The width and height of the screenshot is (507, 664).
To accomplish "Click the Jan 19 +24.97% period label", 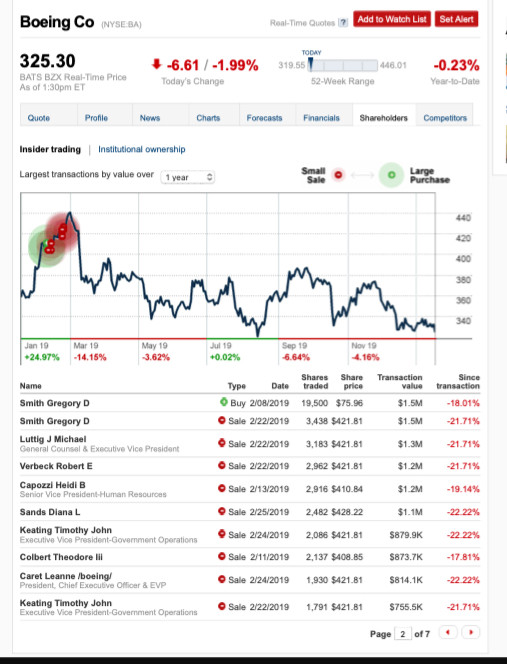I will tap(42, 351).
